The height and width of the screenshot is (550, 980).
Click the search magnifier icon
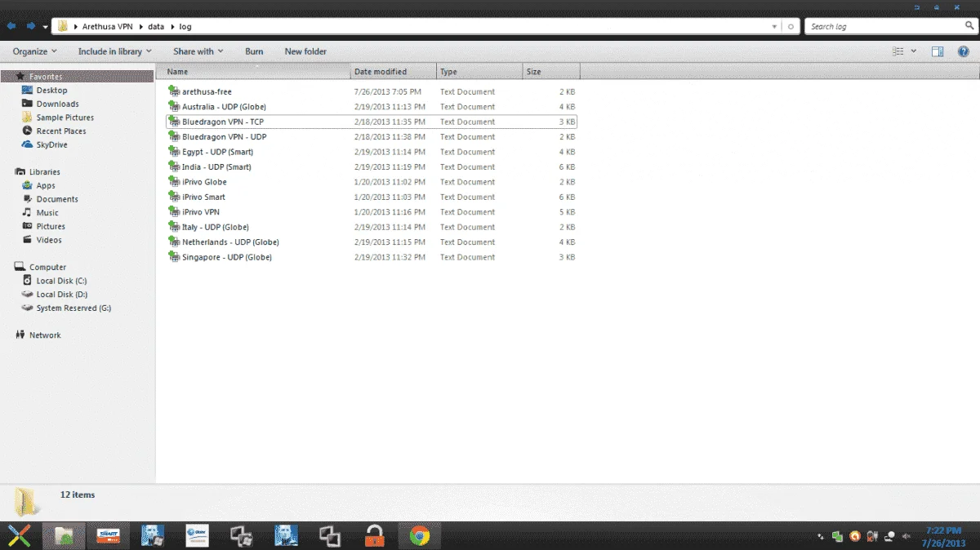tap(969, 26)
